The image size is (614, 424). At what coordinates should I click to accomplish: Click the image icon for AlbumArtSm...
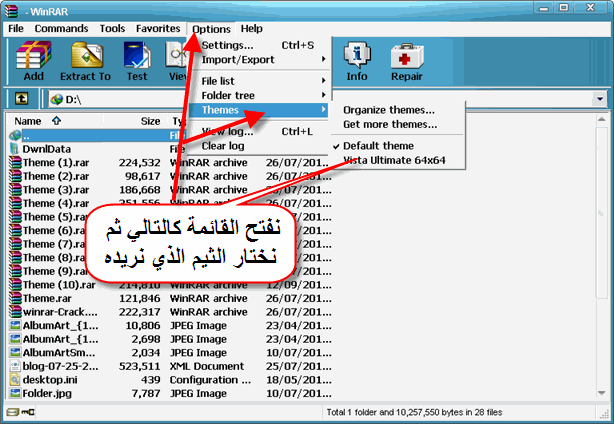pyautogui.click(x=15, y=352)
